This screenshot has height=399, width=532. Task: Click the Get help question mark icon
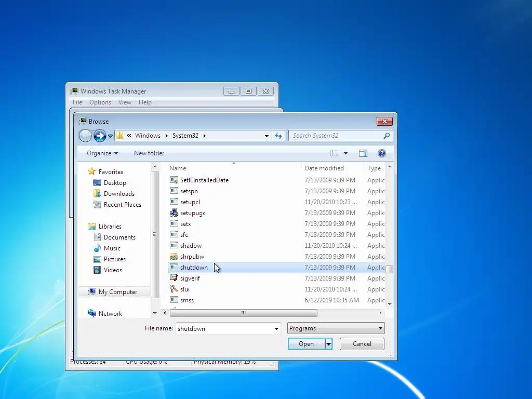[x=382, y=153]
